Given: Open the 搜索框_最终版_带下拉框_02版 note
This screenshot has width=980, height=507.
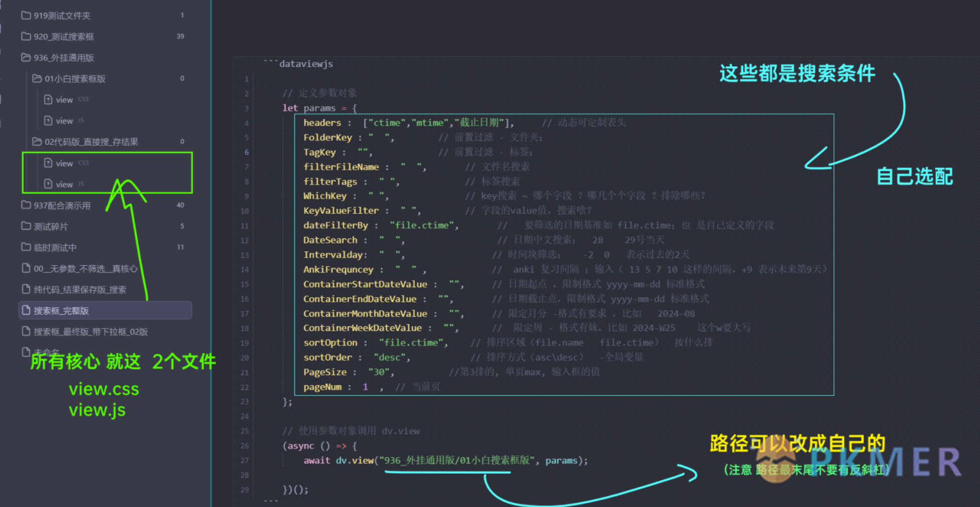Looking at the screenshot, I should click(x=85, y=332).
